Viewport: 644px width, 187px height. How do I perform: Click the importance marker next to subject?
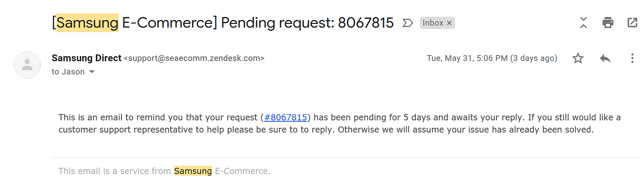407,23
